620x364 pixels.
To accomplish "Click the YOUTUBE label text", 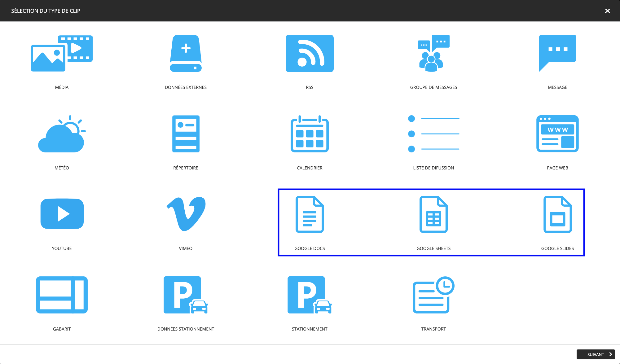I will [x=62, y=248].
